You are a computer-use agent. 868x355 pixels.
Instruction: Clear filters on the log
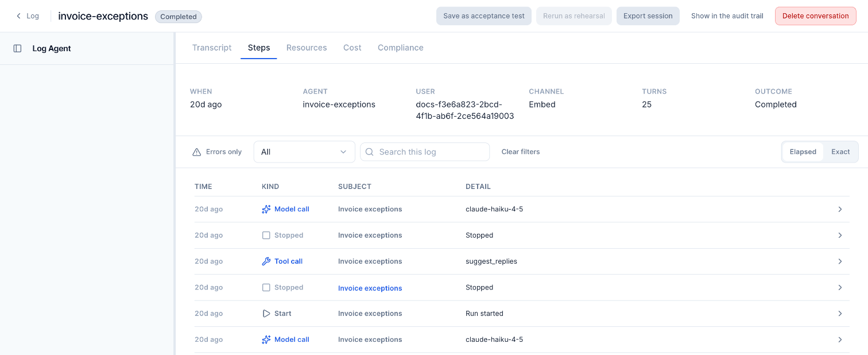point(521,152)
